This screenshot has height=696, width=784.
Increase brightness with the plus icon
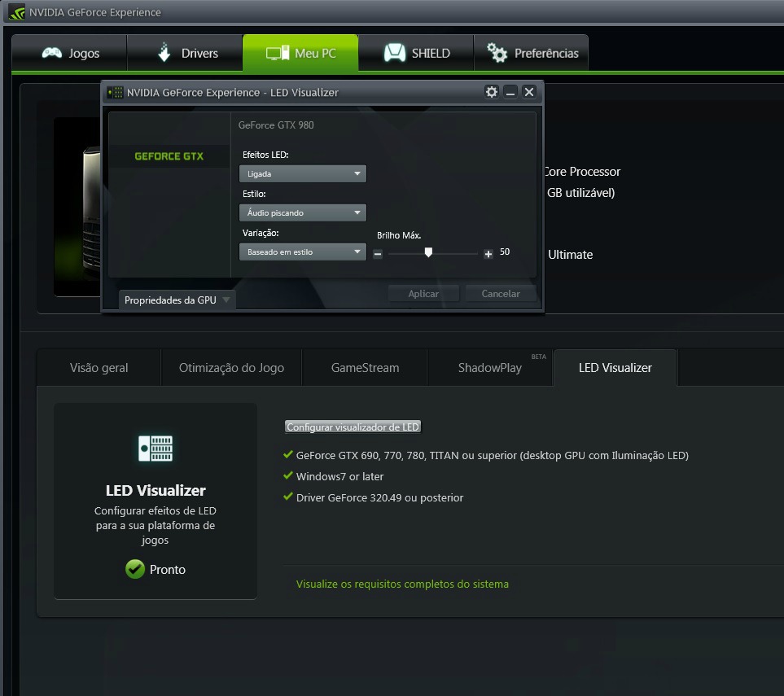click(488, 254)
